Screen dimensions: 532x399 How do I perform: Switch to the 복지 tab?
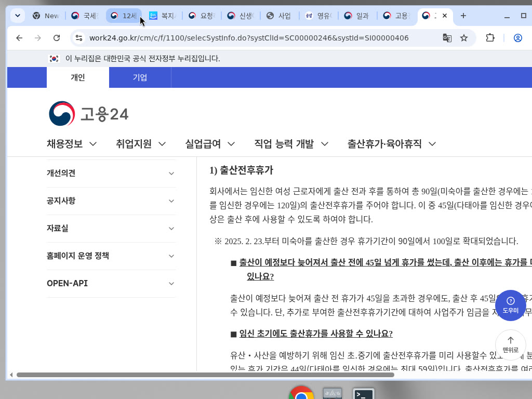click(x=163, y=16)
